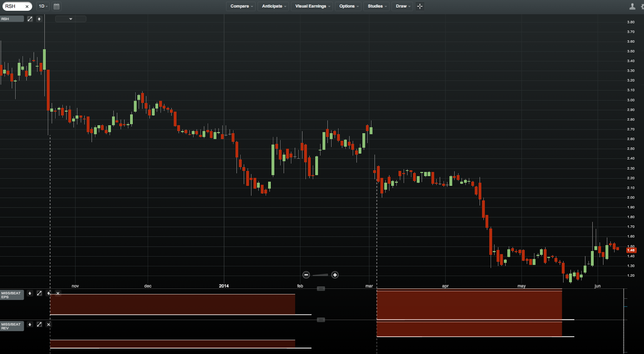Open the user account profile icon
This screenshot has height=354, width=644.
tap(632, 6)
